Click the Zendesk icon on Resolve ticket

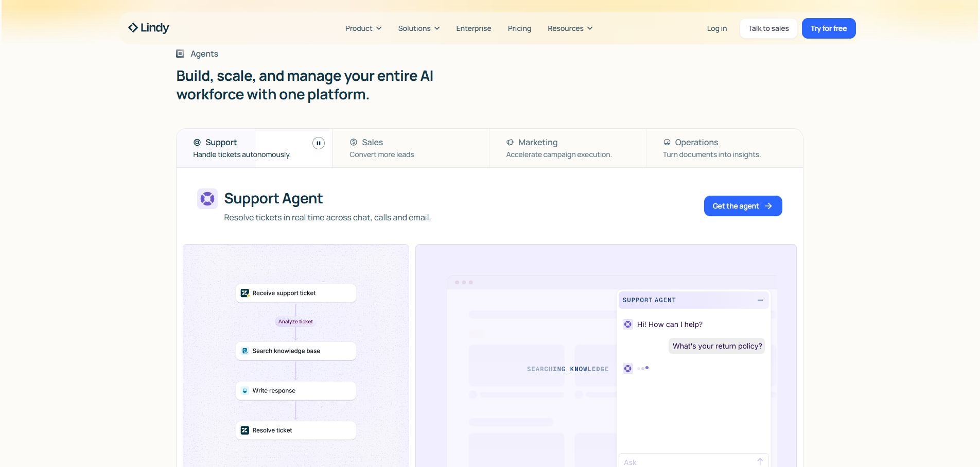point(244,430)
